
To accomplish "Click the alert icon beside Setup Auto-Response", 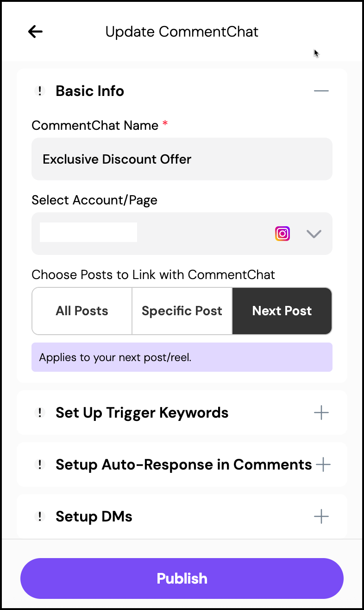I will point(40,464).
